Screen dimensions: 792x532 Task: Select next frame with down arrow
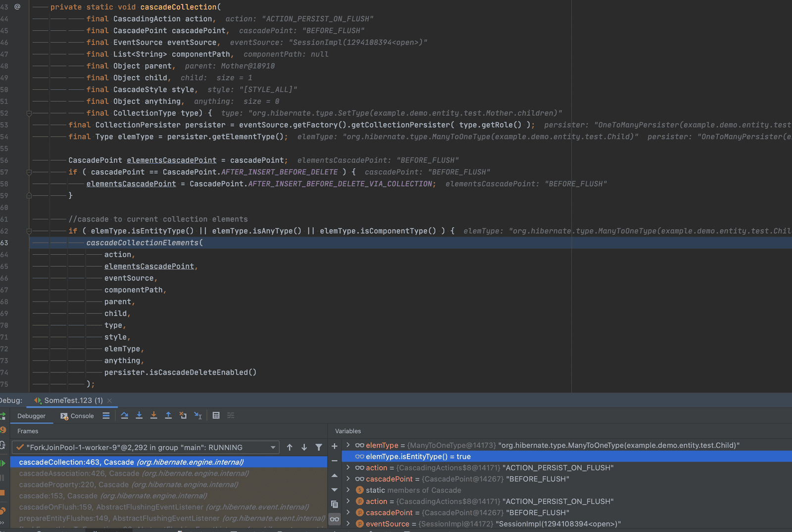click(x=304, y=447)
